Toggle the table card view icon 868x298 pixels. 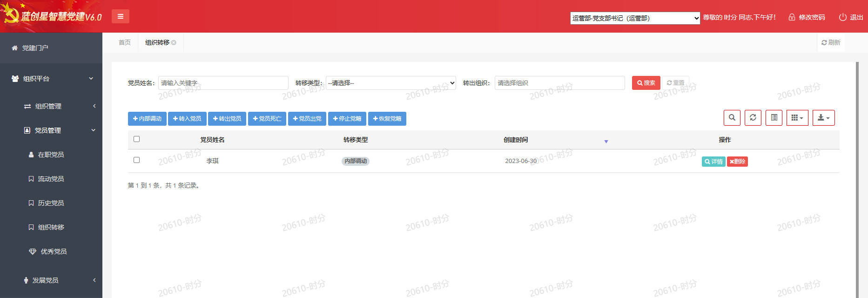pyautogui.click(x=774, y=118)
